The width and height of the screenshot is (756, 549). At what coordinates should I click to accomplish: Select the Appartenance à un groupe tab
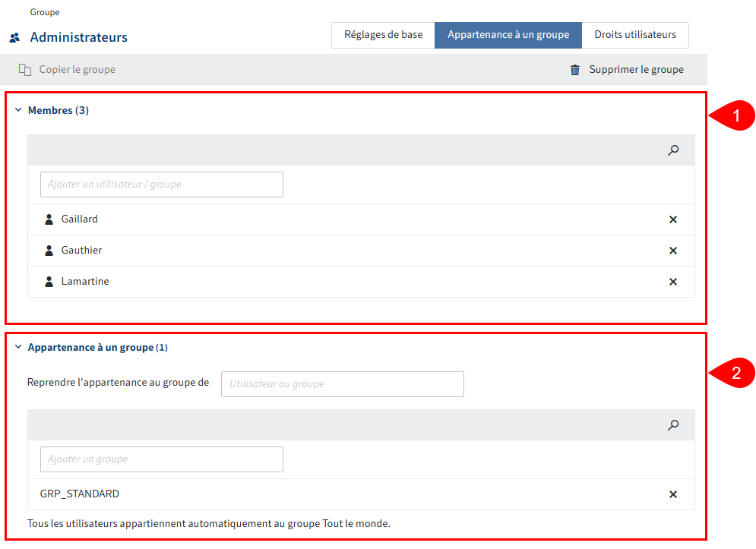(508, 35)
